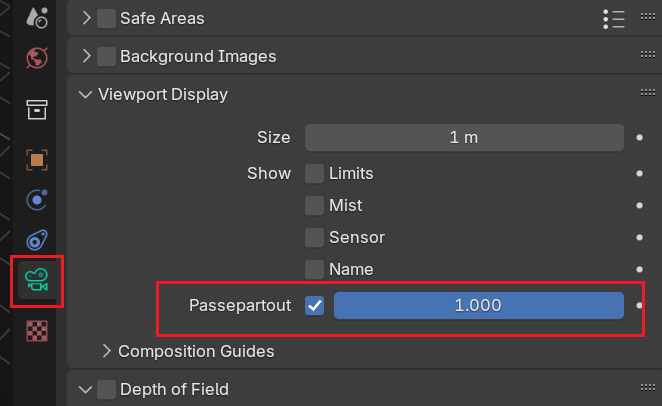Viewport: 662px width, 406px height.
Task: Enable the Mist display checkbox
Action: 315,206
